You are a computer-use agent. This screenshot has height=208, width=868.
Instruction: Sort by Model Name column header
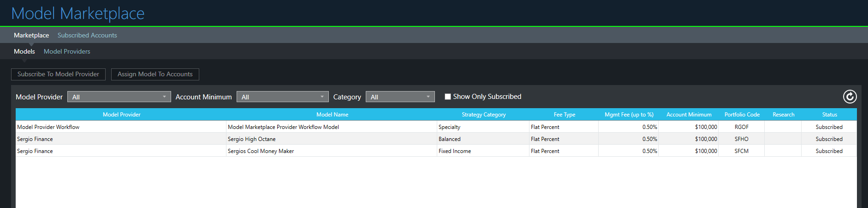coord(332,115)
